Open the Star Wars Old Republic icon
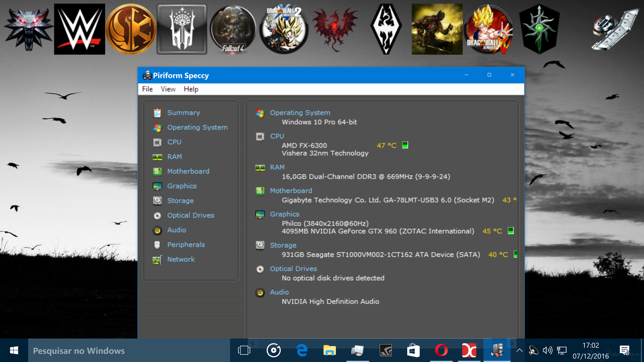Viewport: 644px width, 362px height. (x=131, y=29)
